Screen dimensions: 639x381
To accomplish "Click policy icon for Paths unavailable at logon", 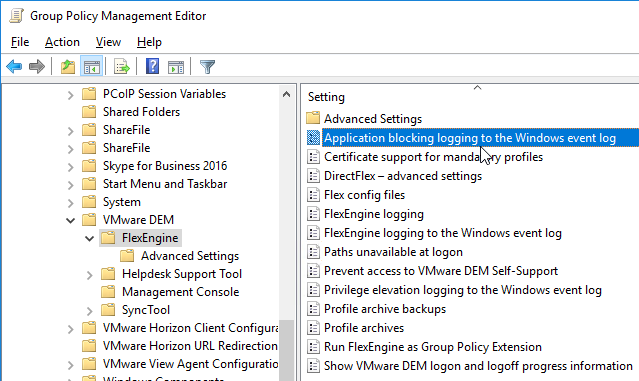I will coord(313,252).
